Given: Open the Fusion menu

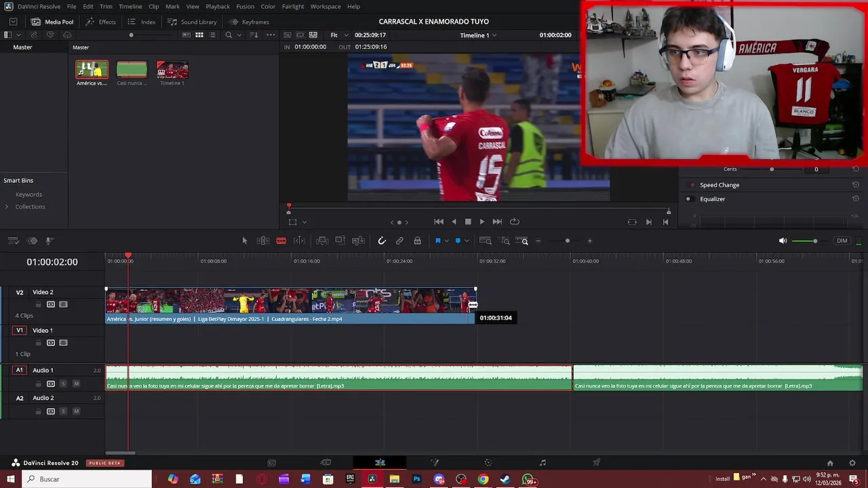Looking at the screenshot, I should [245, 6].
